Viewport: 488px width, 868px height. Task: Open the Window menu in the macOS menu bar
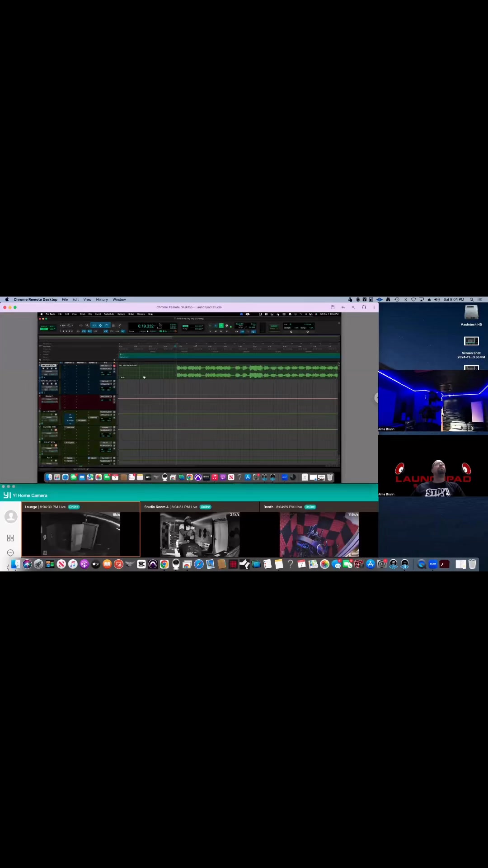pyautogui.click(x=119, y=300)
